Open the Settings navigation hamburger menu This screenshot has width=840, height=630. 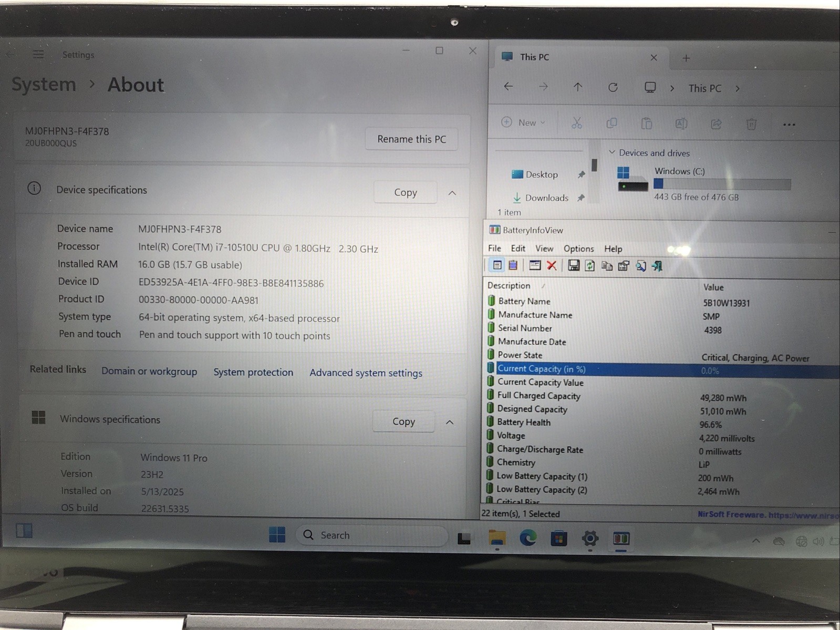pyautogui.click(x=38, y=54)
